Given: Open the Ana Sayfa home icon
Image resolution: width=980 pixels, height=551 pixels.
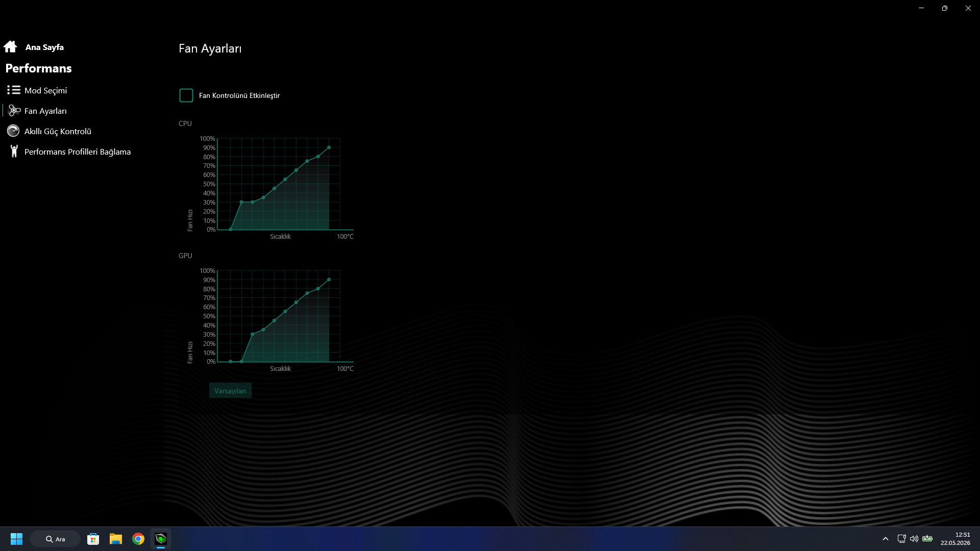Looking at the screenshot, I should click(10, 47).
